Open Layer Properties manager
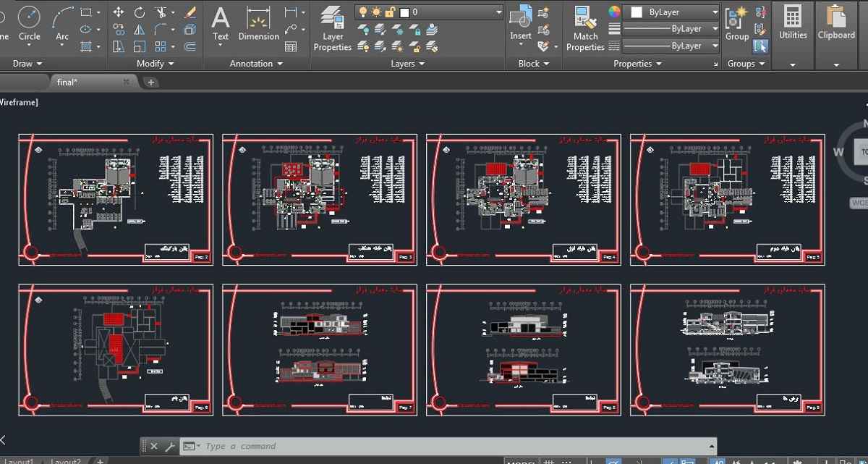The width and height of the screenshot is (868, 464). tap(333, 29)
